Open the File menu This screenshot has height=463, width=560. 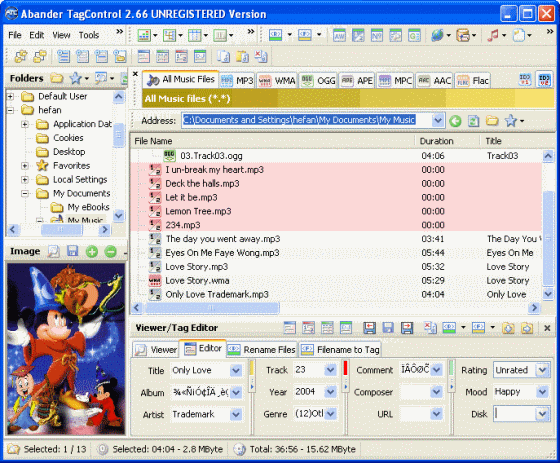(15, 35)
